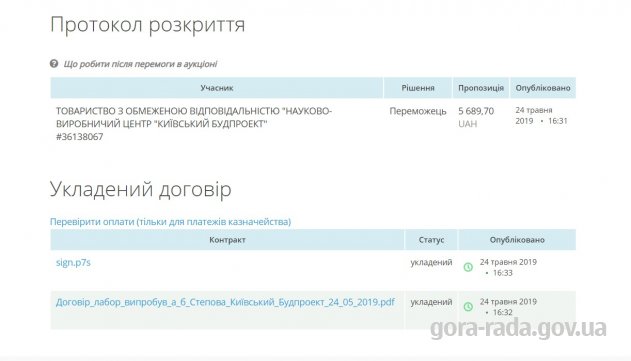Viewport: 631px width, 361px height.
Task: Click the 'Переможець' decision cell
Action: point(418,111)
